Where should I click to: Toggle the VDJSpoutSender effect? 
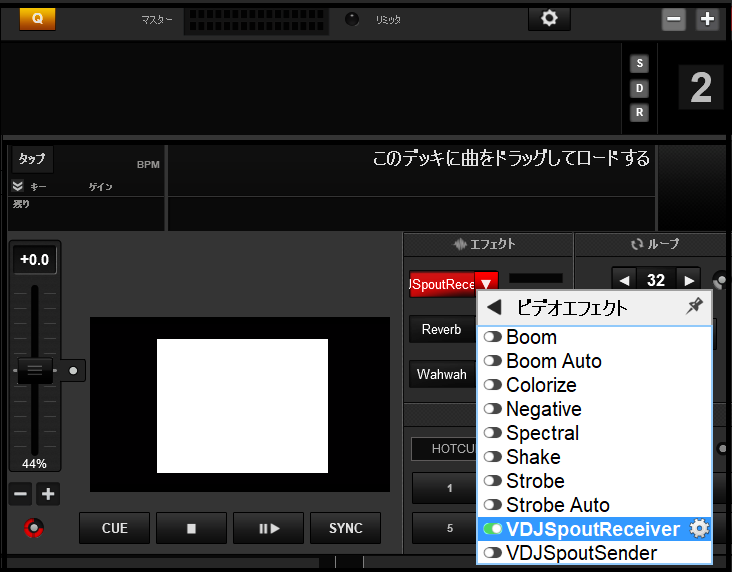[x=493, y=552]
